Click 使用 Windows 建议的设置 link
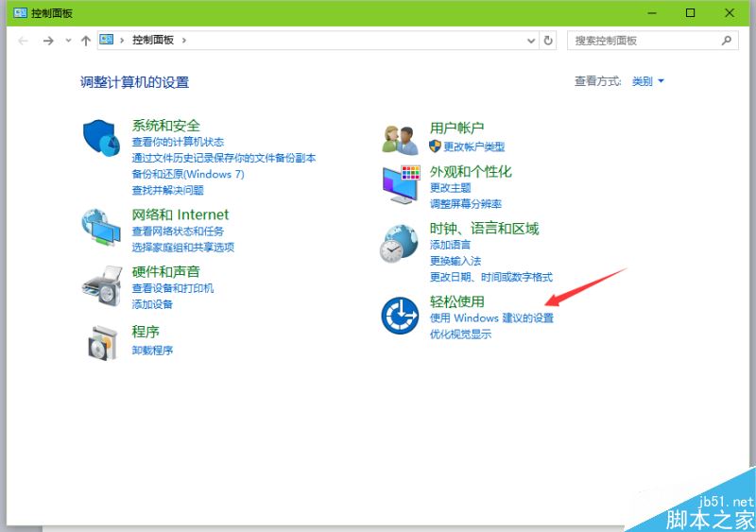Image resolution: width=756 pixels, height=532 pixels. pos(491,318)
